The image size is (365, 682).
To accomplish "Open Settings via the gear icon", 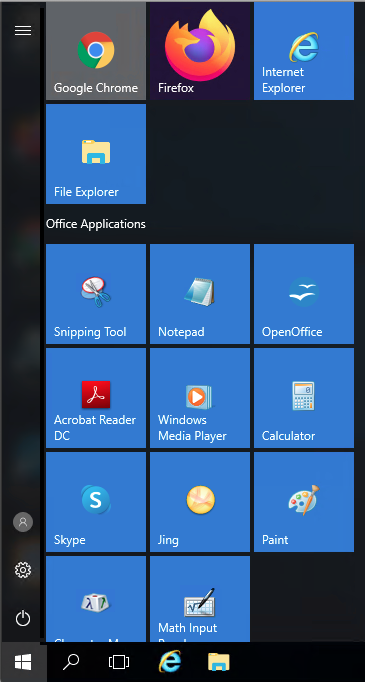I will (23, 569).
